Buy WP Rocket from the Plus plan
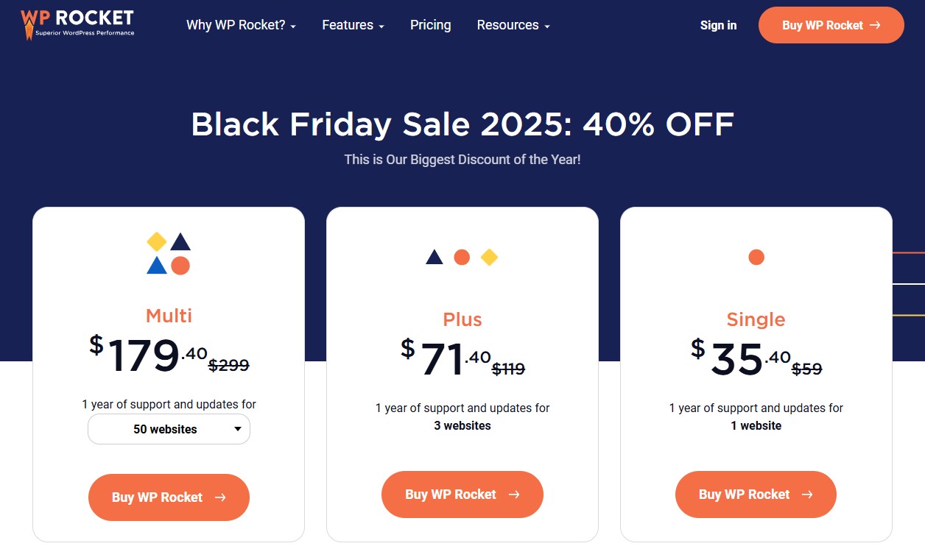Screen dimensions: 925x560 pos(462,494)
